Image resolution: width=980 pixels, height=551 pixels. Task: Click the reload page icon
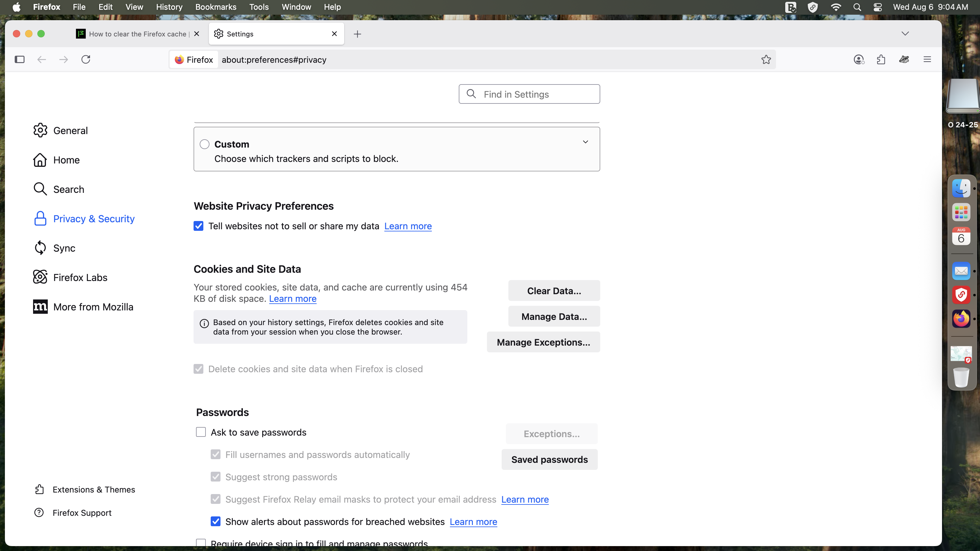(86, 59)
